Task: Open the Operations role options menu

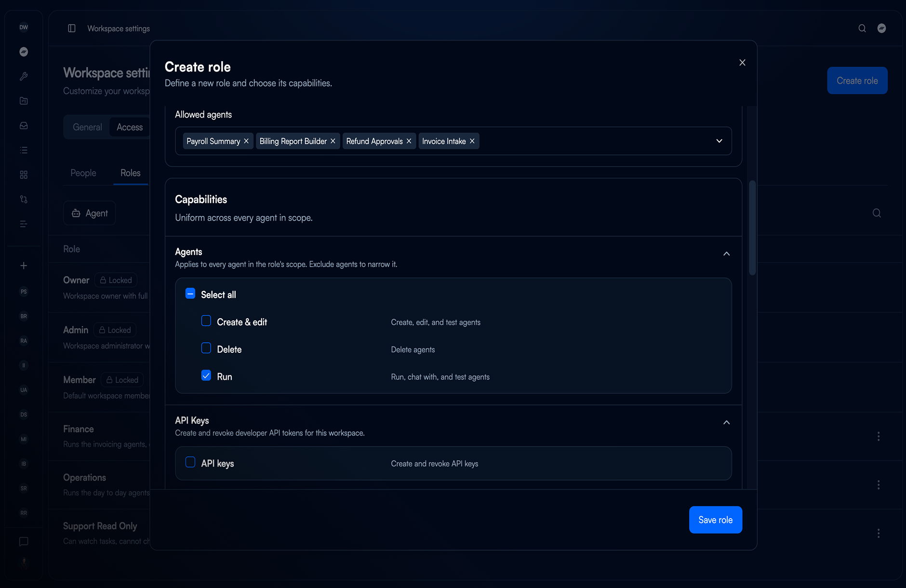Action: (879, 485)
